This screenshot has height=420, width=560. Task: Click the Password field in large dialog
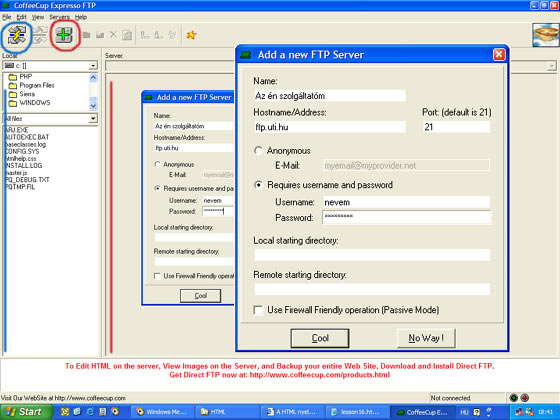tap(406, 217)
